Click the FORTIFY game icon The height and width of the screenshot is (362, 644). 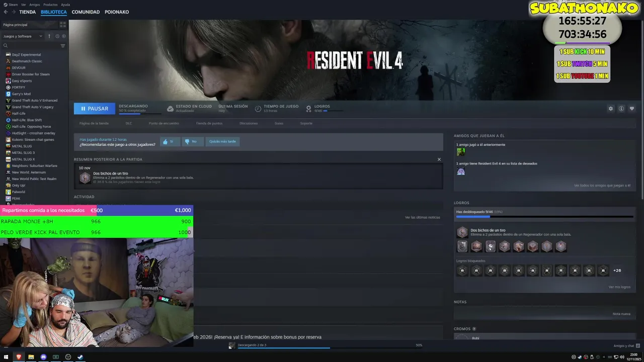pos(8,87)
